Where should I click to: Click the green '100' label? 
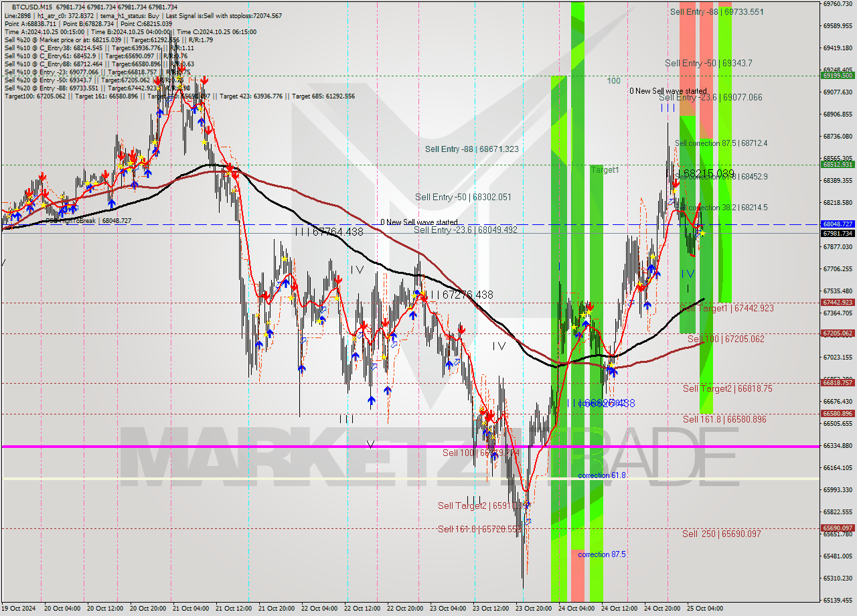pyautogui.click(x=613, y=81)
